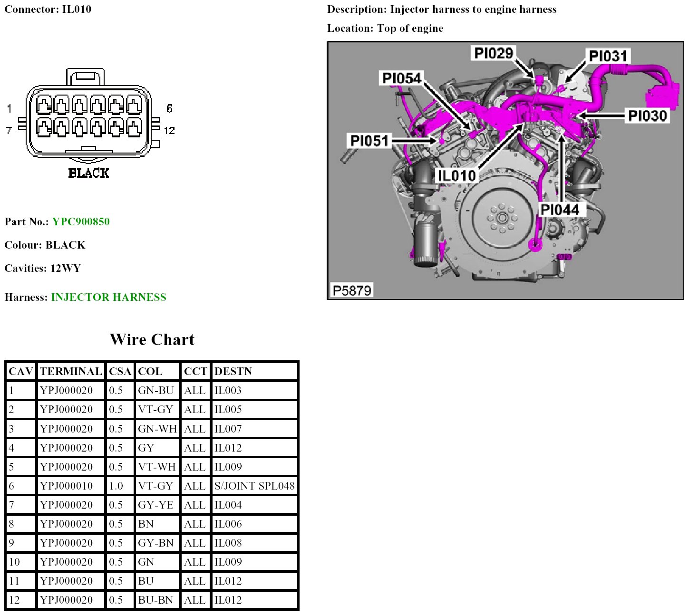Select the PI051 callout label

[369, 141]
